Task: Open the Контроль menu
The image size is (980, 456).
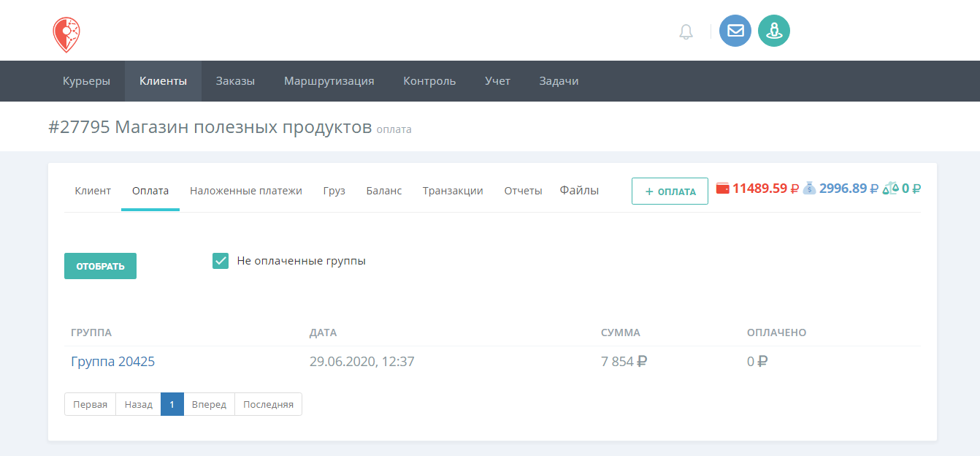Action: pos(429,81)
